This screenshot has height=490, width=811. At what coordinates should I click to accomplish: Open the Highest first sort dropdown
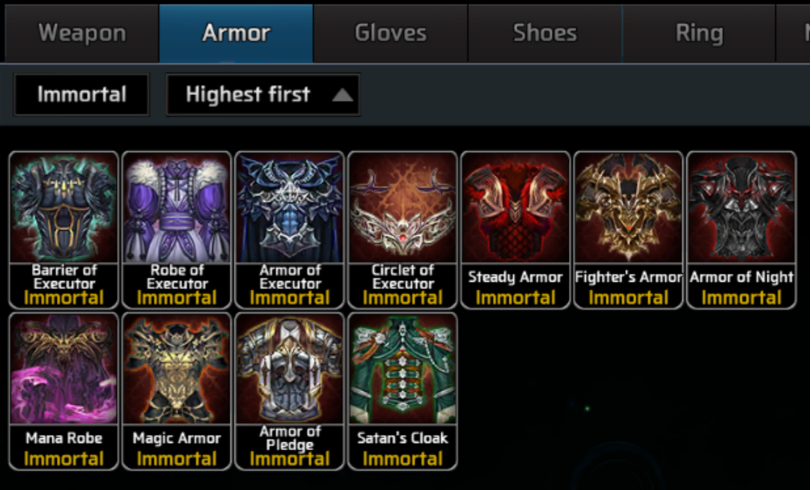pyautogui.click(x=263, y=95)
